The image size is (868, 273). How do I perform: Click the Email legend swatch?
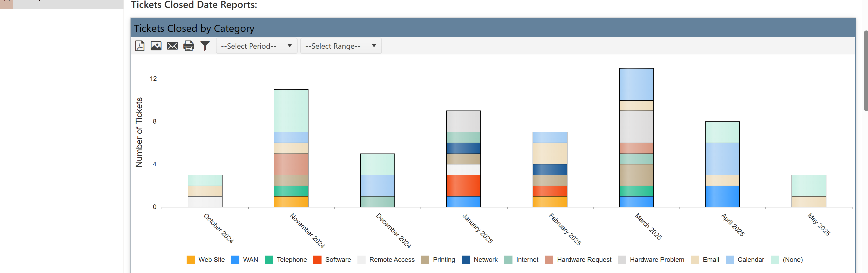(x=695, y=259)
